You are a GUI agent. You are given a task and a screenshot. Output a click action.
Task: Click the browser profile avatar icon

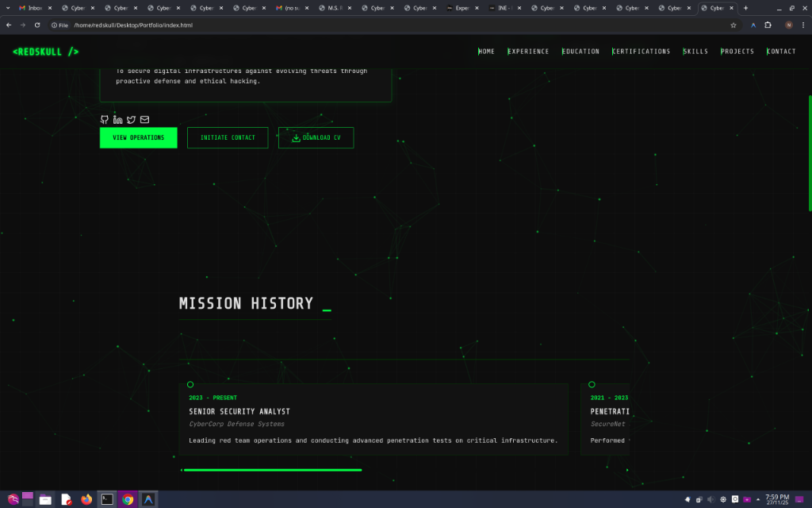tap(787, 25)
